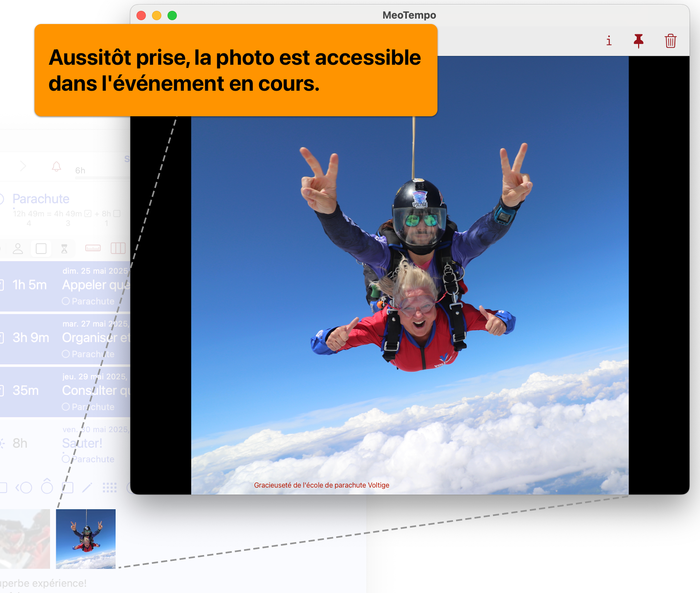Toggle the empty box after 8h
The height and width of the screenshot is (593, 700).
point(117,214)
